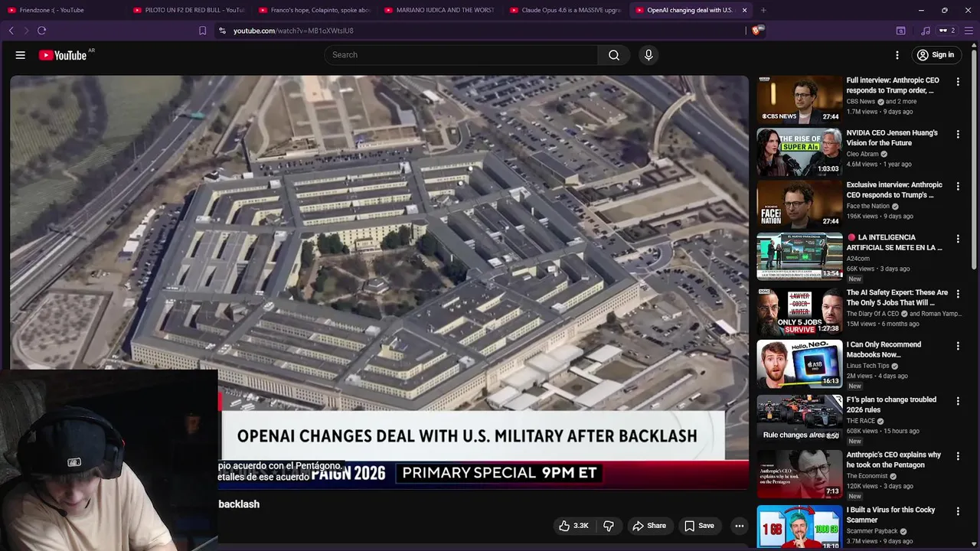Focus the YouTube Search field
The width and height of the screenshot is (980, 551).
click(x=461, y=55)
